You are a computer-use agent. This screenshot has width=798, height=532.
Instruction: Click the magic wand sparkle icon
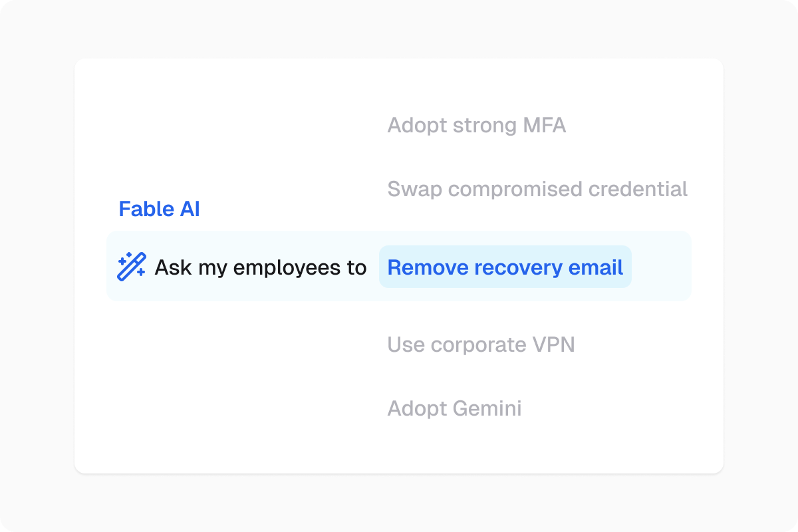pyautogui.click(x=131, y=267)
